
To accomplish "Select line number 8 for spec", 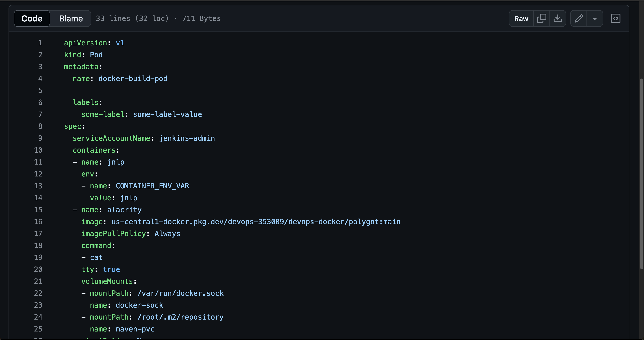I will point(40,126).
